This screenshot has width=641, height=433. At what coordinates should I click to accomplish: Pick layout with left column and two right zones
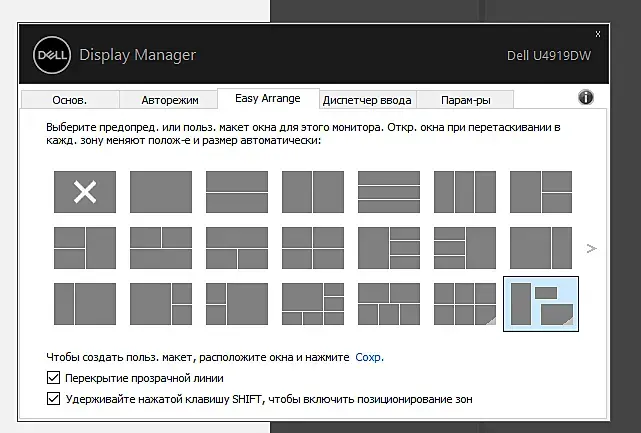[x=541, y=192]
